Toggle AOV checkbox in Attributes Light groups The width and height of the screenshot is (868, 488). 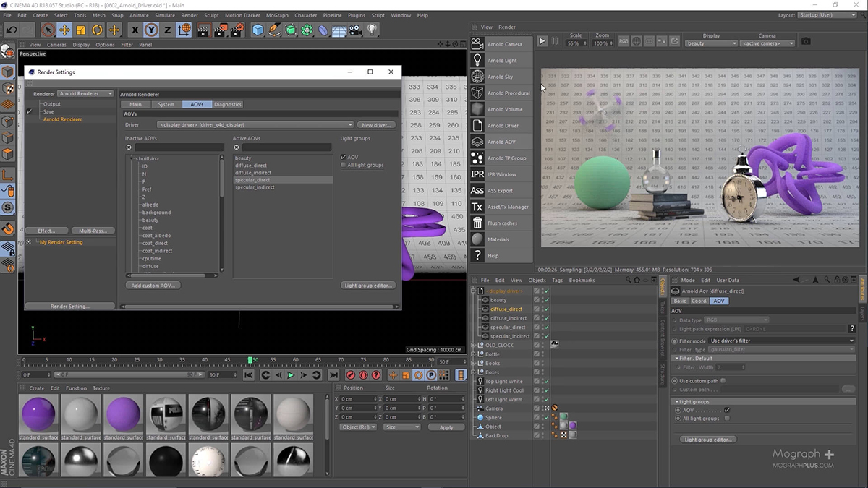click(x=727, y=410)
